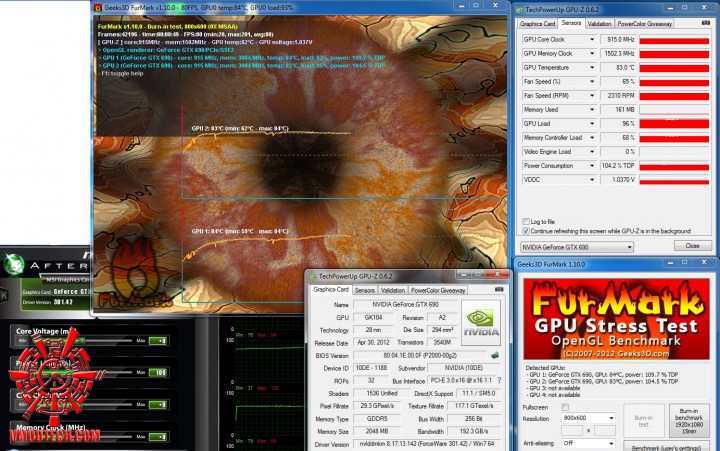Click the camera icon in GPU-Z Graphics Card window
The image size is (720, 451).
(x=499, y=289)
